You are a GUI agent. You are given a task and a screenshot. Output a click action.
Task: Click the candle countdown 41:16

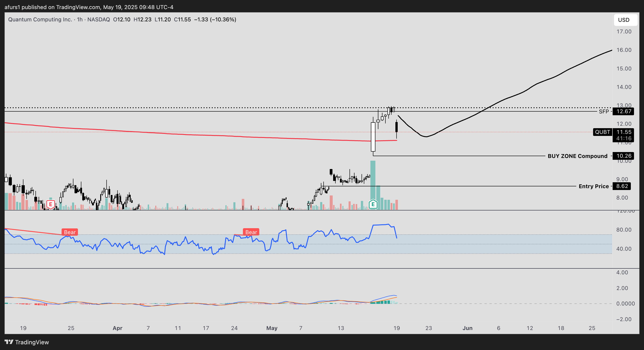[x=624, y=138]
